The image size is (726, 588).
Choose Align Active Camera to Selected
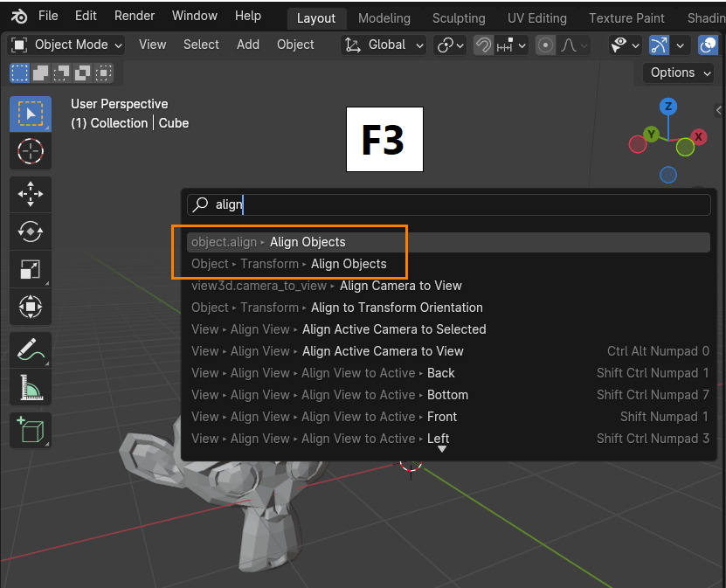coord(448,329)
